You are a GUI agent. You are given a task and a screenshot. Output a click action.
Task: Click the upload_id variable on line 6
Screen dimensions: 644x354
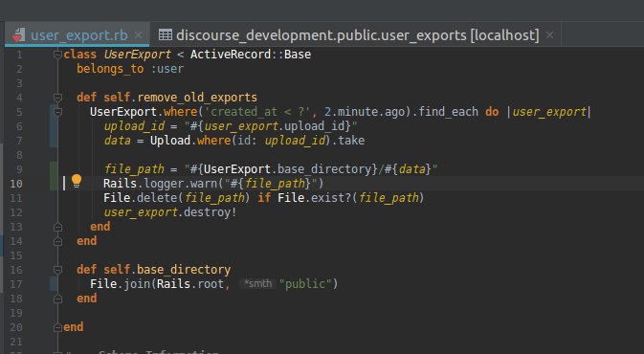pos(134,126)
